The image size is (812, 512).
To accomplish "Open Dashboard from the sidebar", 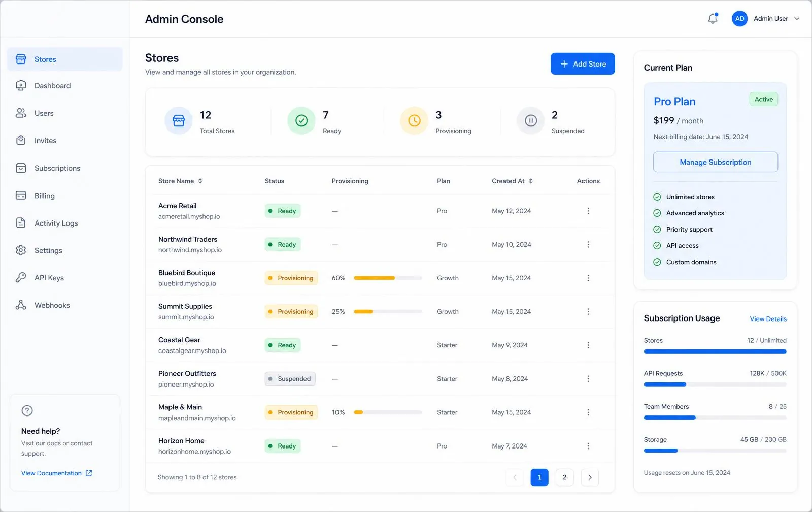I will click(65, 86).
